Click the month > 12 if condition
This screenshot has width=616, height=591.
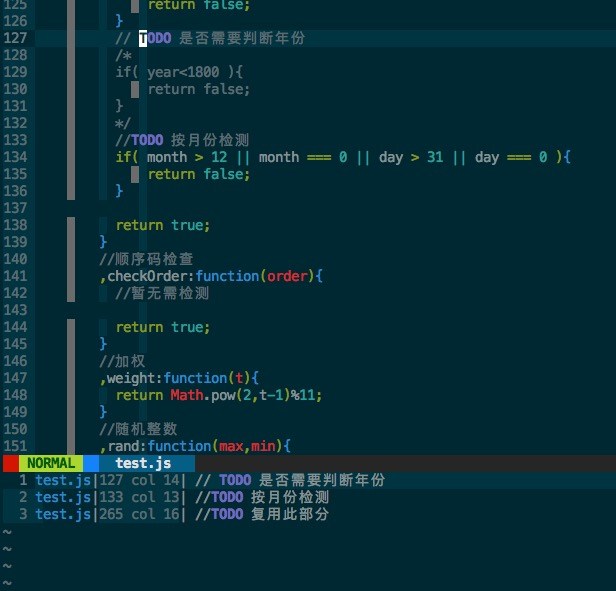coord(343,157)
